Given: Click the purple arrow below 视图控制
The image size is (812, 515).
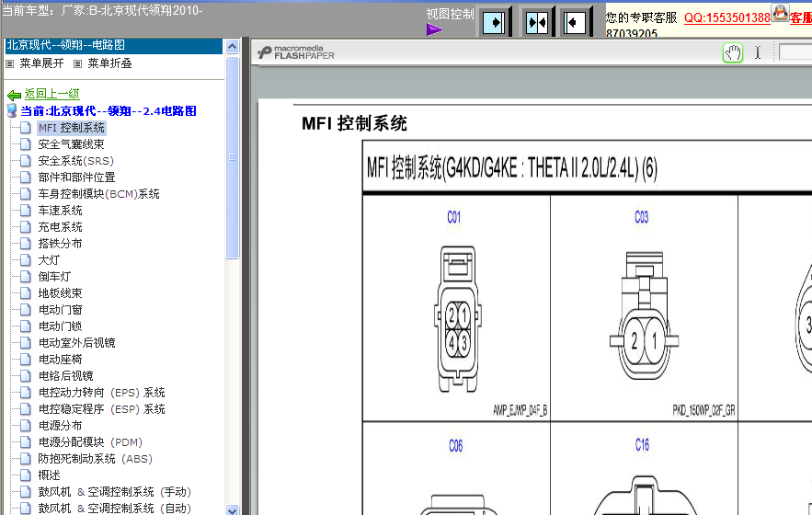Looking at the screenshot, I should (434, 29).
